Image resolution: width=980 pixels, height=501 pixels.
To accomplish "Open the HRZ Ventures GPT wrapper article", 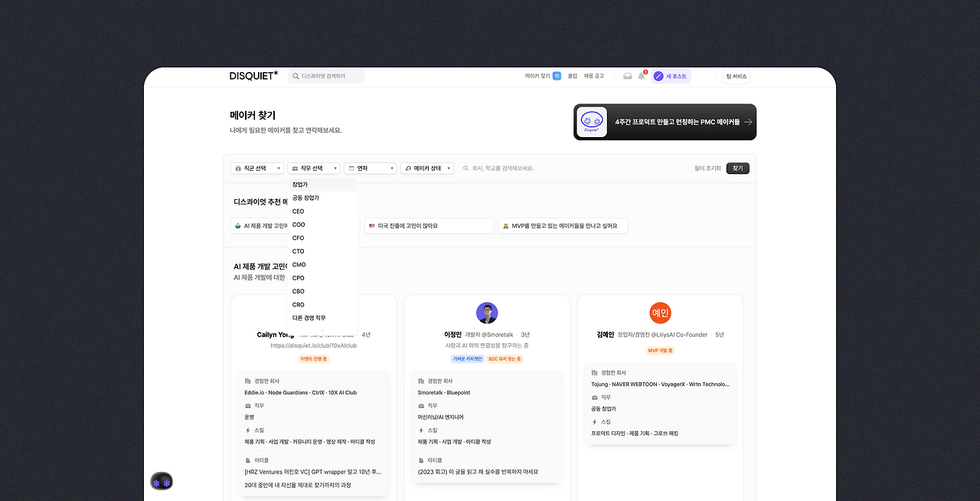I will [313, 472].
